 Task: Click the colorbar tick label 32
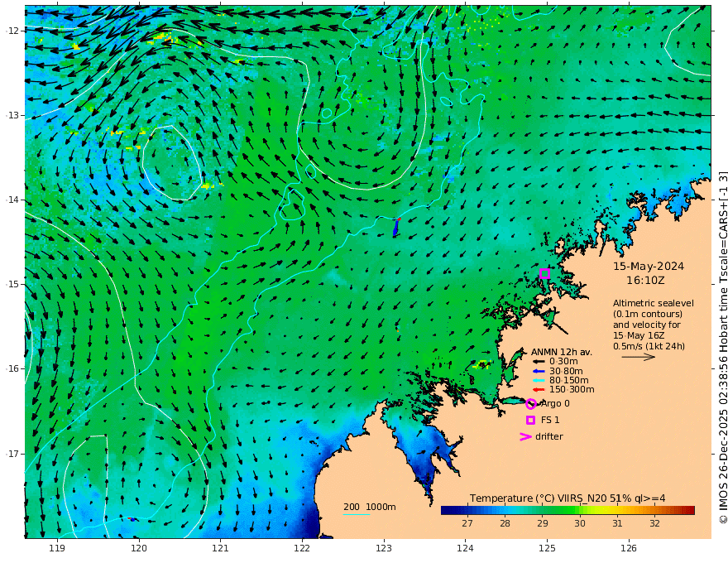pos(654,523)
